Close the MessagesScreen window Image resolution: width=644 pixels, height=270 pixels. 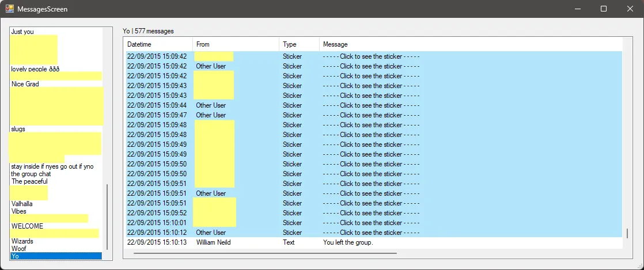630,9
